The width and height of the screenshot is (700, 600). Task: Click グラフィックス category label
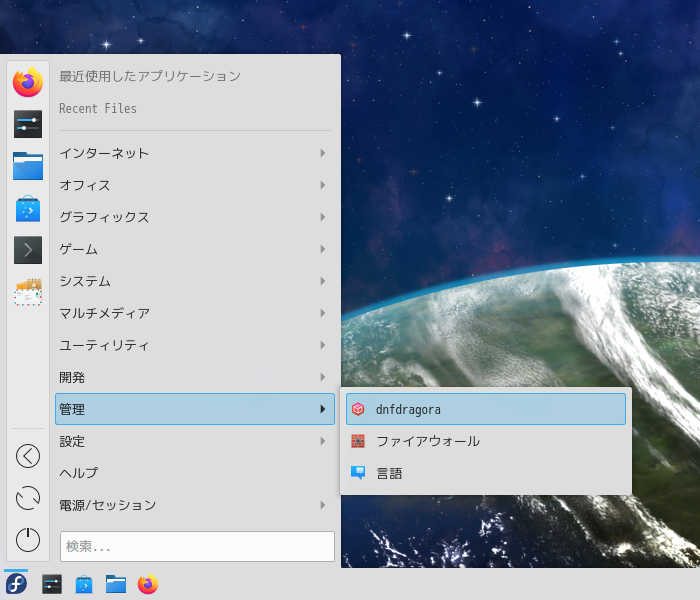click(x=104, y=217)
